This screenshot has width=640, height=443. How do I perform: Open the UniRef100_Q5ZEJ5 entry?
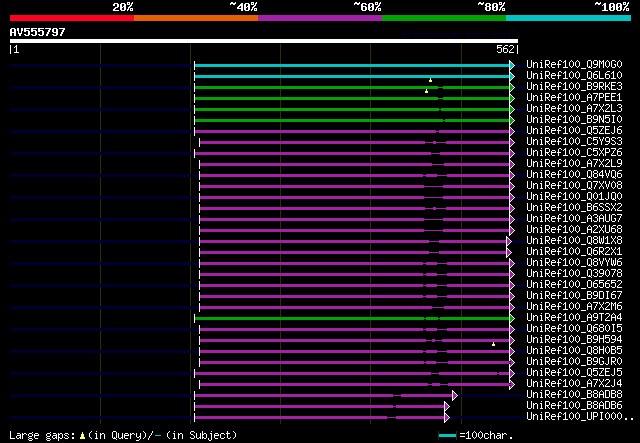(574, 373)
